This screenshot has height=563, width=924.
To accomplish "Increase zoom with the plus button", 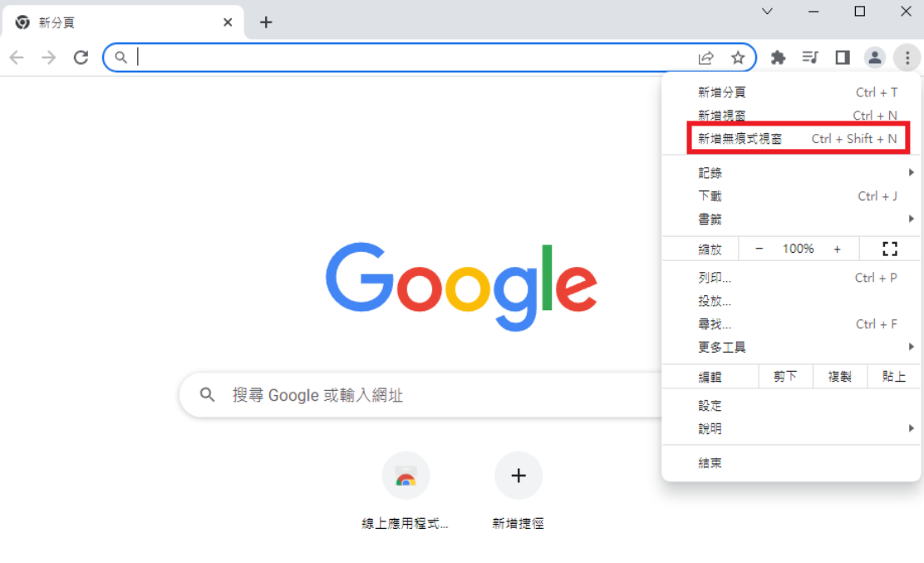I will (x=837, y=249).
